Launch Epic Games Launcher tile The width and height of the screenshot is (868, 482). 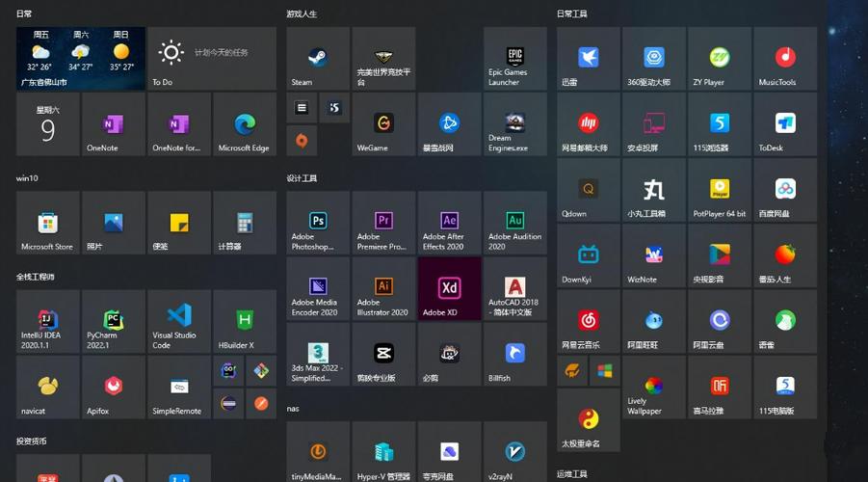(514, 59)
